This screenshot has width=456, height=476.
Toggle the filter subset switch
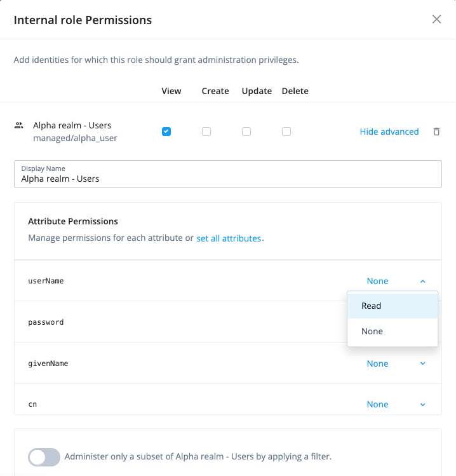(x=44, y=457)
